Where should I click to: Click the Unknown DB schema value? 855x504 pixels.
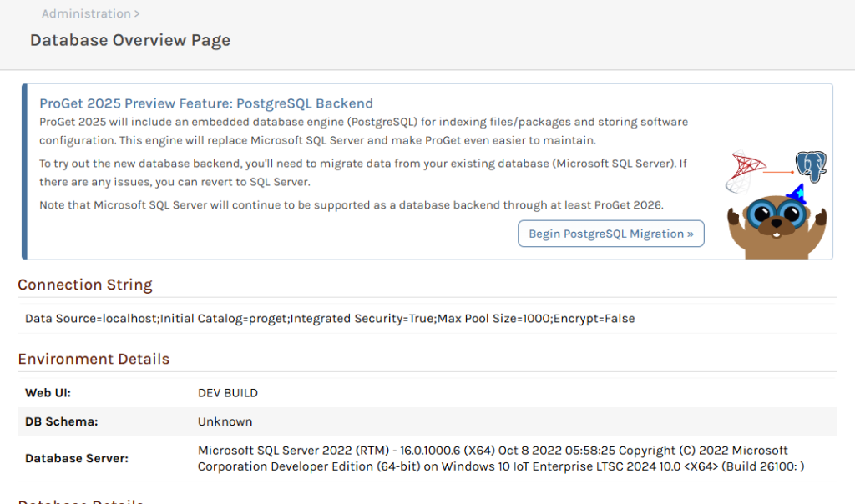(225, 421)
